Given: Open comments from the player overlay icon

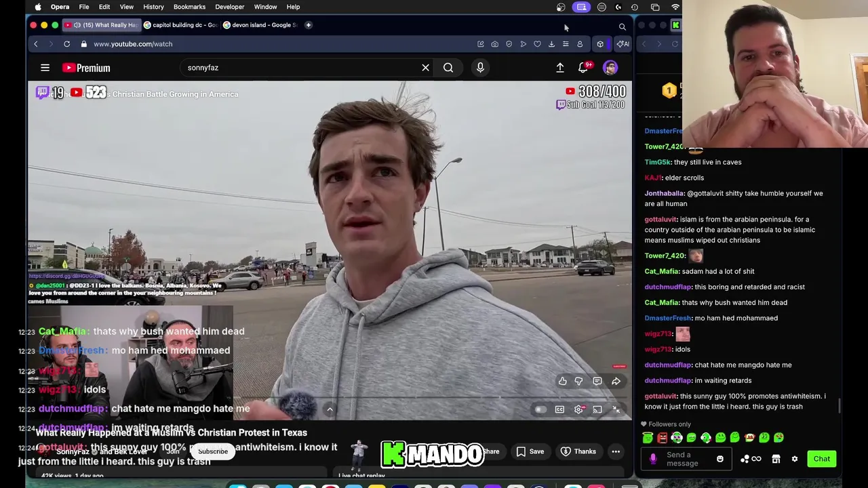Looking at the screenshot, I should 597,381.
